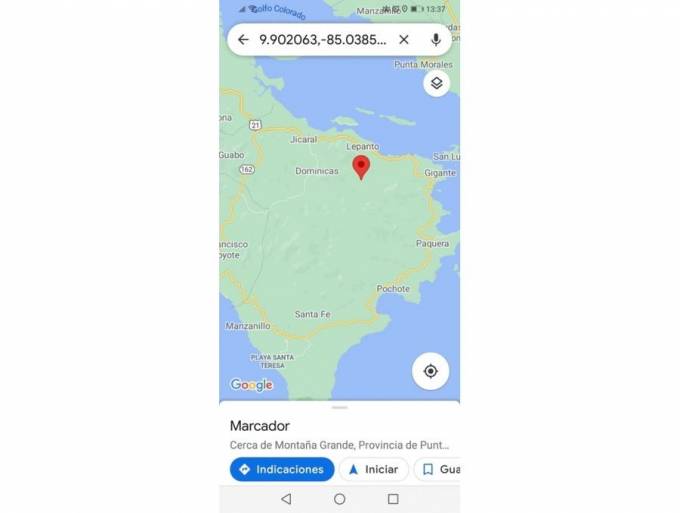Tap the Android home circle button
This screenshot has height=513, width=680.
tap(340, 499)
